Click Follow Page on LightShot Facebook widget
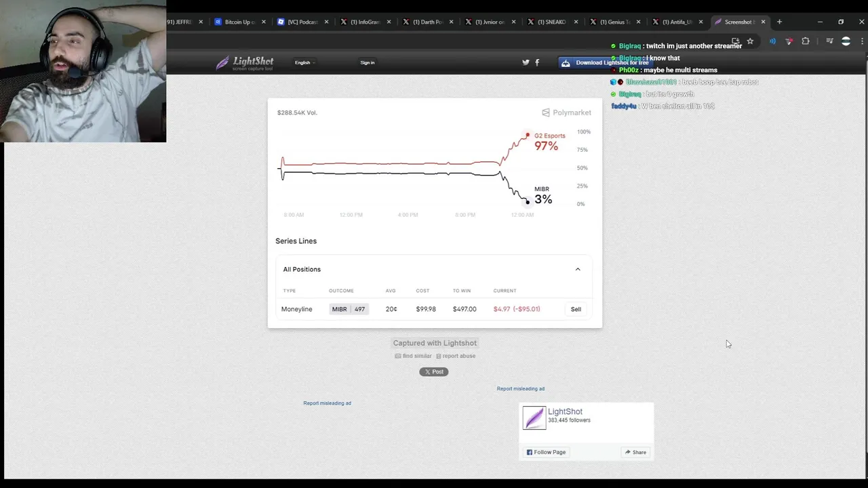 (546, 452)
